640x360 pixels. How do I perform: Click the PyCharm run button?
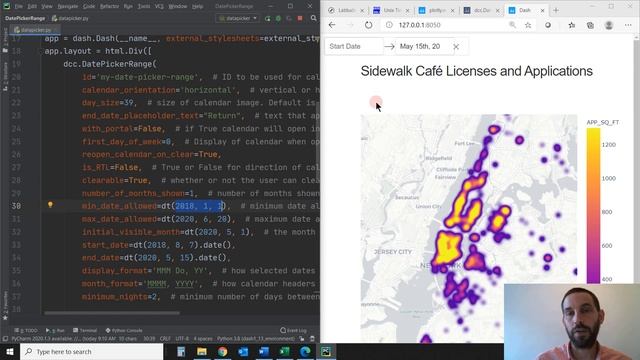pyautogui.click(x=267, y=18)
